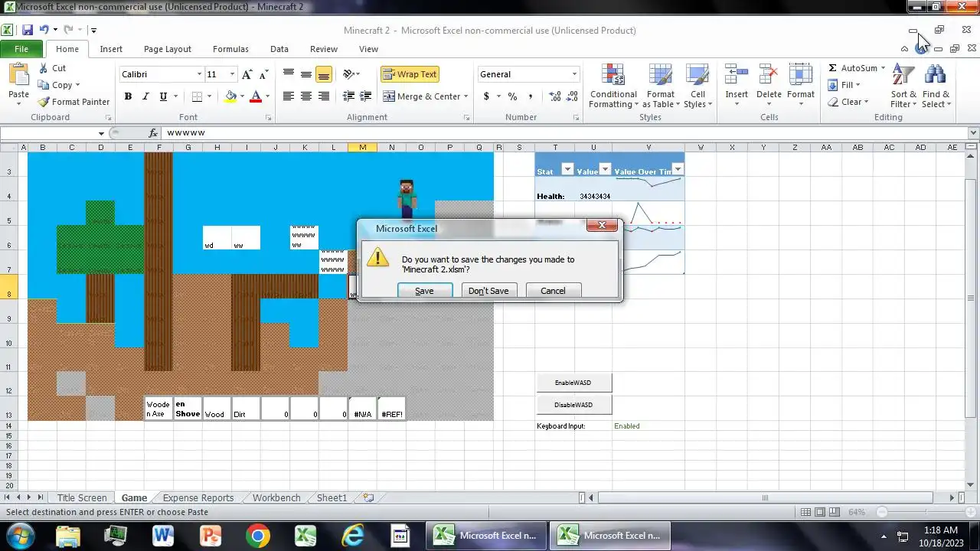The height and width of the screenshot is (551, 980).
Task: Click the Insert Cells icon
Action: pos(737,76)
